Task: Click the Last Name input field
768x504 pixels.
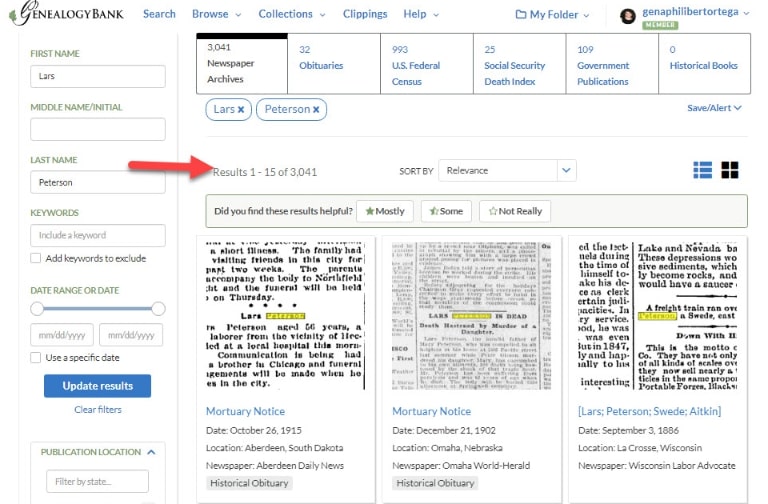Action: pos(98,182)
